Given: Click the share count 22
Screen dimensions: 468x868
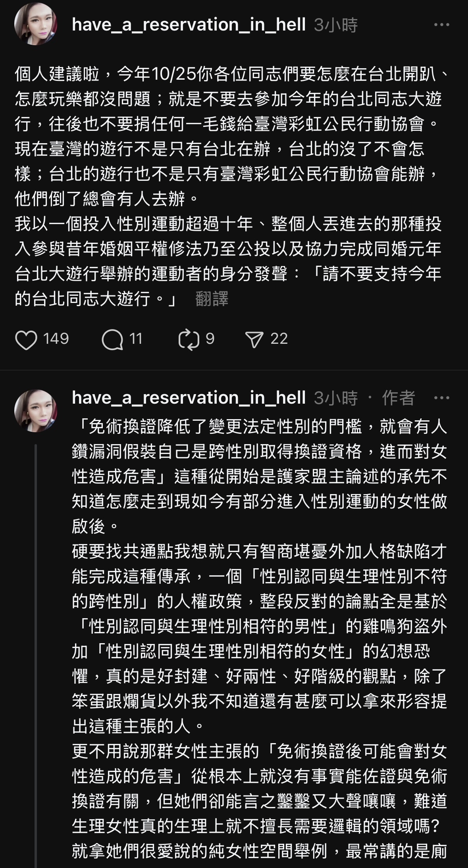Looking at the screenshot, I should (x=279, y=339).
